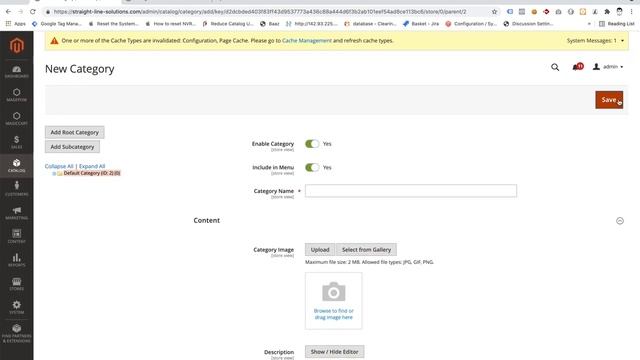Click the admin search magnifier icon
The width and height of the screenshot is (640, 360).
pos(555,67)
